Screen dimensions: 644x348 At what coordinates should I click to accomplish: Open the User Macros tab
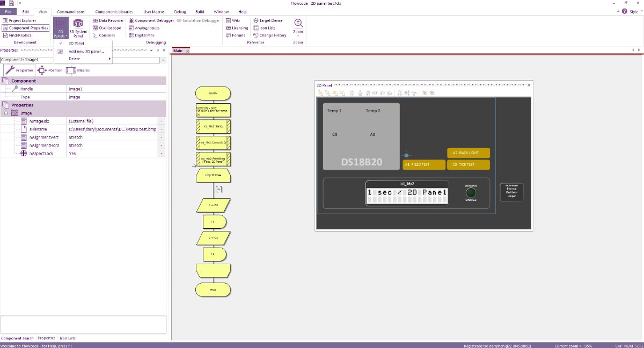point(154,11)
